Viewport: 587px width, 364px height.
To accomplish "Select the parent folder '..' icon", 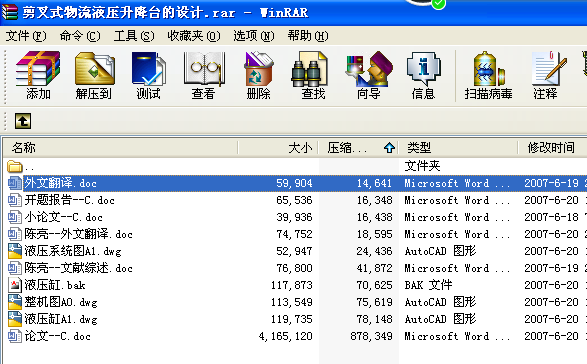I will (x=14, y=166).
